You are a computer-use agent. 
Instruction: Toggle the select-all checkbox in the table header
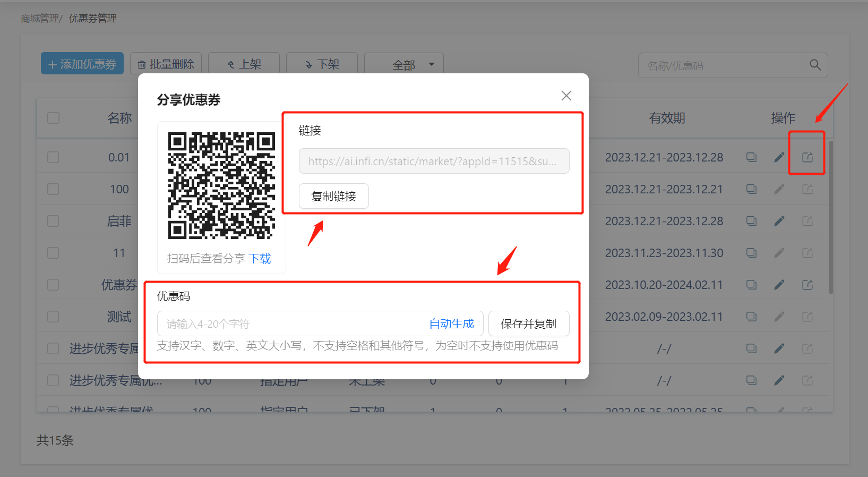[53, 117]
